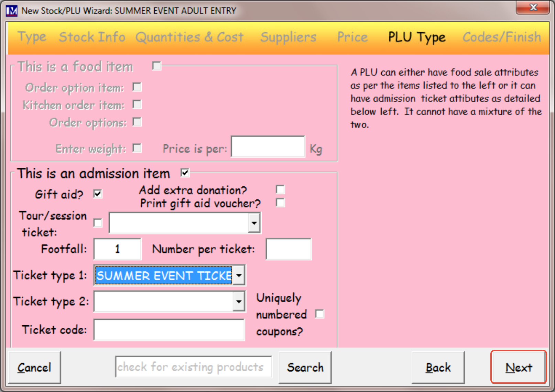The width and height of the screenshot is (555, 392).
Task: Tick the Uniquely numbered coupons checkbox
Action: (x=319, y=314)
